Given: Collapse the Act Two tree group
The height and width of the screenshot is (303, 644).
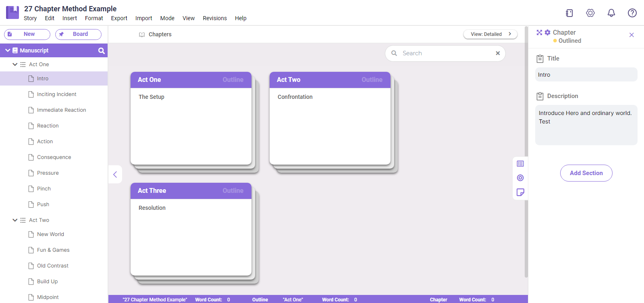Looking at the screenshot, I should 15,220.
